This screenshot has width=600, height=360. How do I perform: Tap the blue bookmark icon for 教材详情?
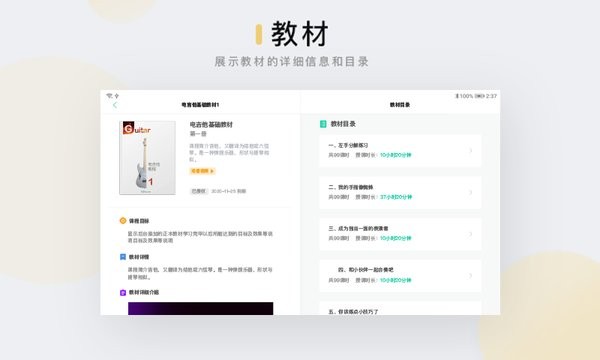tap(123, 257)
